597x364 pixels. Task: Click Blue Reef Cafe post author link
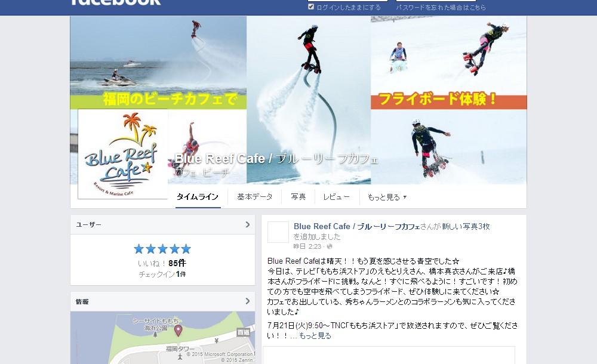click(357, 226)
